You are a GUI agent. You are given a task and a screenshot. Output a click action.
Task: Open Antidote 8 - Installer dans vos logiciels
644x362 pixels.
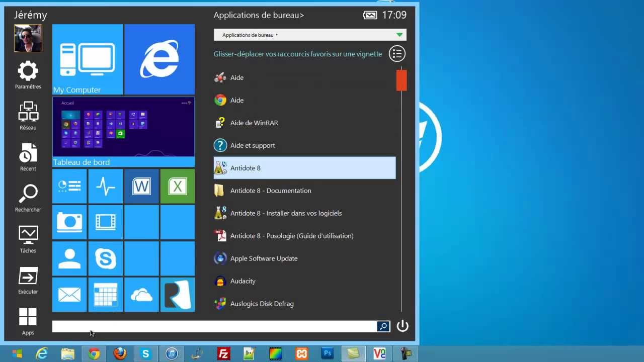coord(304,213)
